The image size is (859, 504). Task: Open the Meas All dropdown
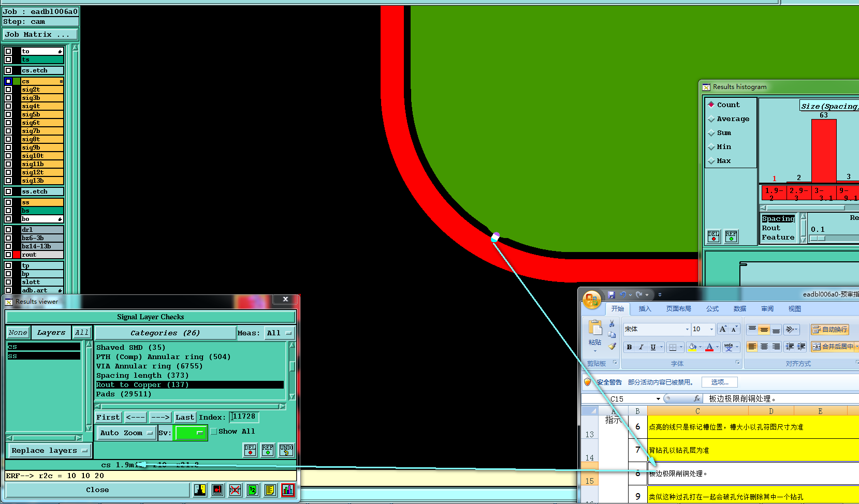(279, 333)
